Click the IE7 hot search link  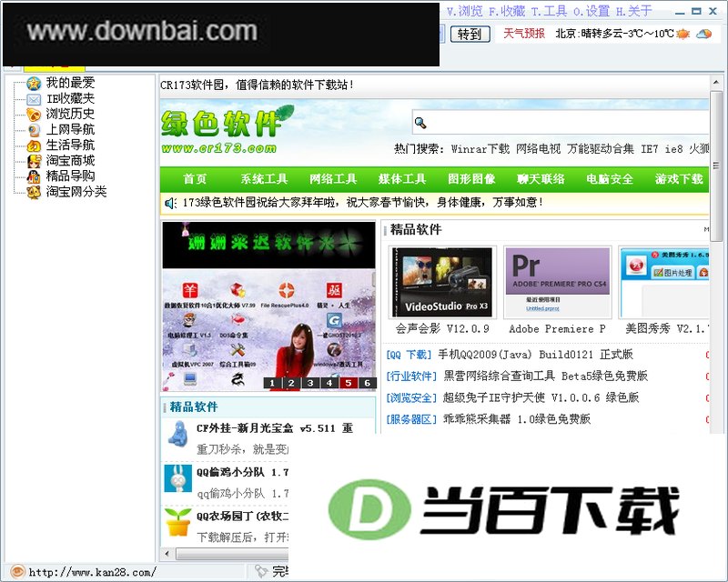pos(650,149)
